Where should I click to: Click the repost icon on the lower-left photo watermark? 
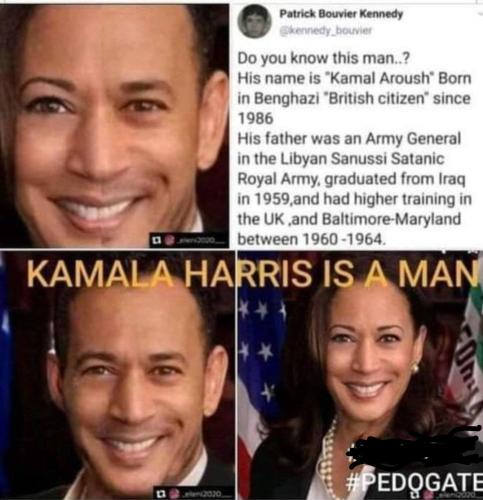pos(161,493)
